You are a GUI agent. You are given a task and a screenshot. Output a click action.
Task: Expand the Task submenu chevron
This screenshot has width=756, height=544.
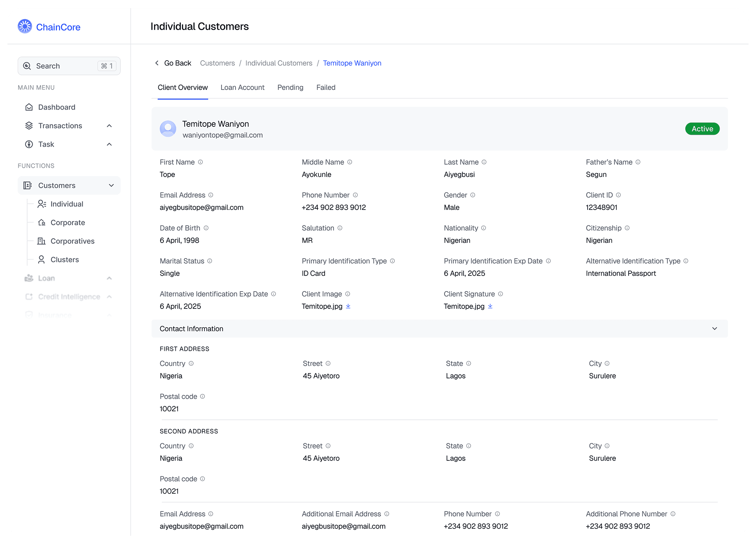pos(109,144)
